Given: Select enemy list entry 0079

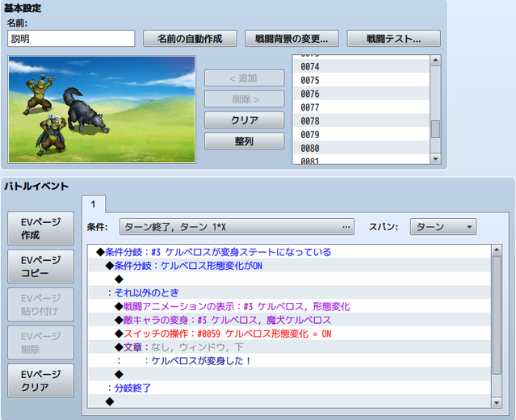Looking at the screenshot, I should (x=361, y=135).
